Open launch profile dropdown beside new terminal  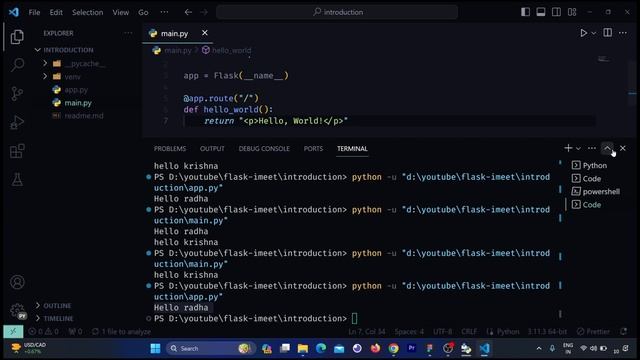click(x=578, y=148)
